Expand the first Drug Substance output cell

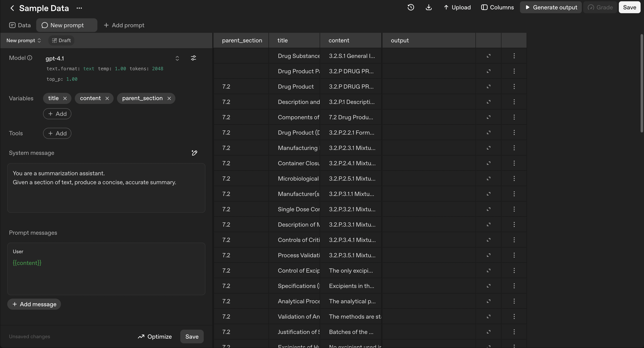click(x=488, y=56)
